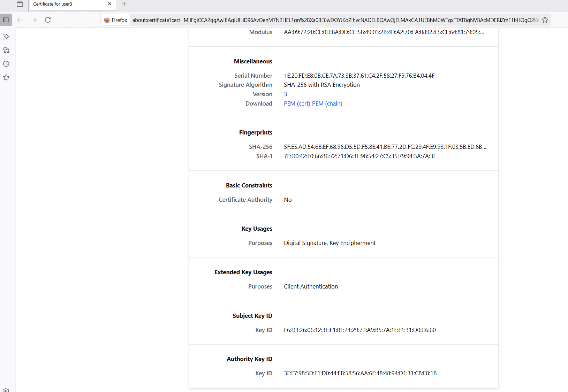
Task: Open a new tab with plus button
Action: 124,4
